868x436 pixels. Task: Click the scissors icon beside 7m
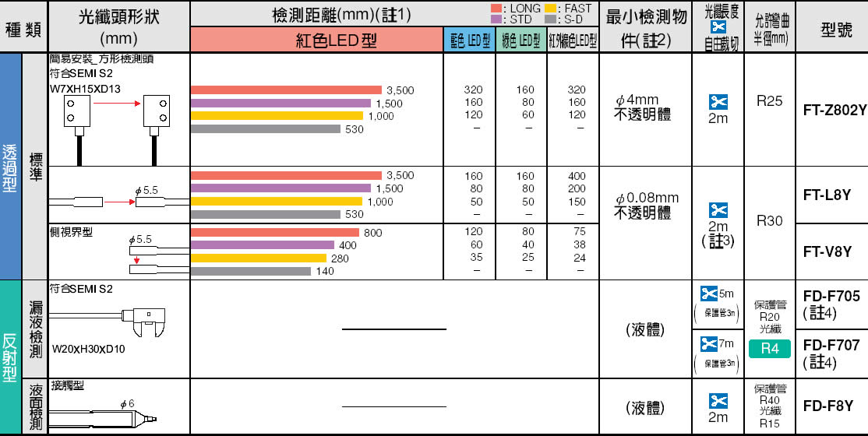708,343
